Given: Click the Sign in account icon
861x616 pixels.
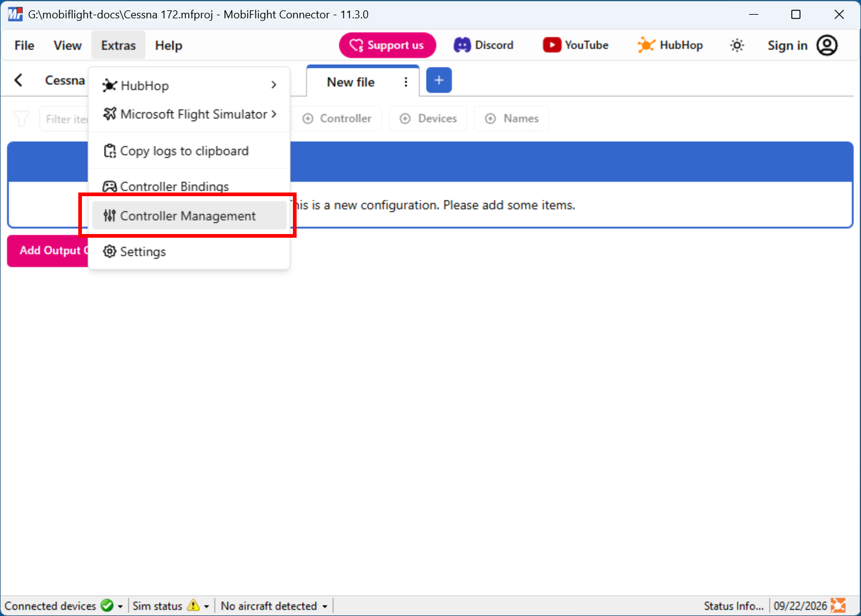Looking at the screenshot, I should (827, 45).
